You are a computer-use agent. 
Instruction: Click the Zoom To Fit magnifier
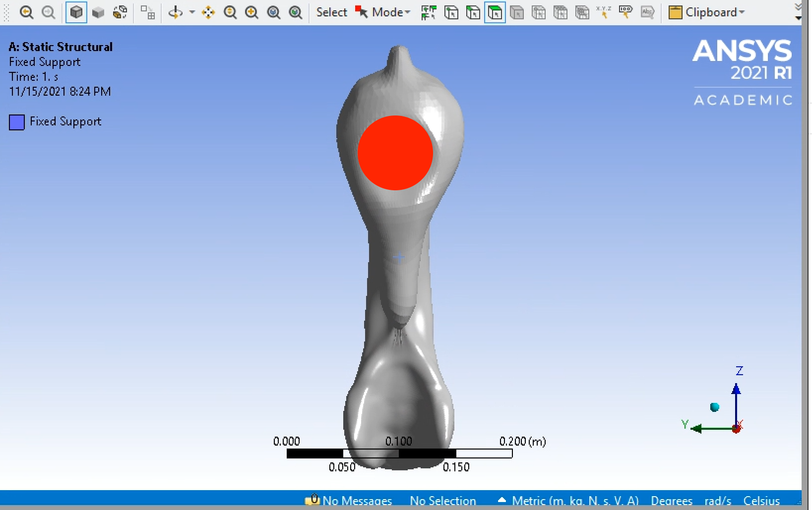[274, 12]
